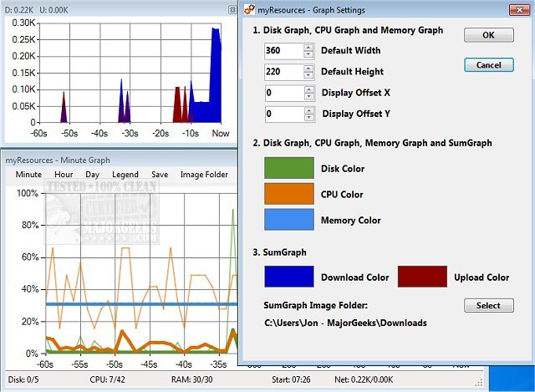Pick the green Disk Color swatch
The width and height of the screenshot is (535, 392).
click(289, 168)
